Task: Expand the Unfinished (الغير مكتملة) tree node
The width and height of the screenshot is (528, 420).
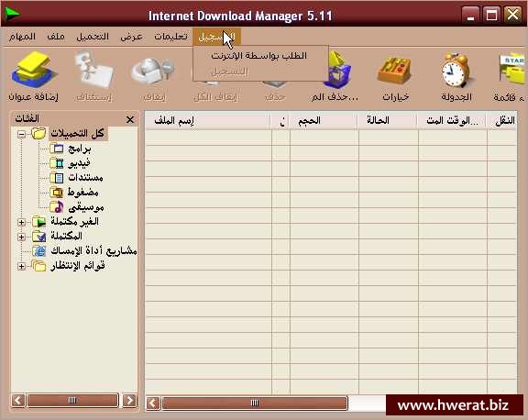Action: [21, 222]
